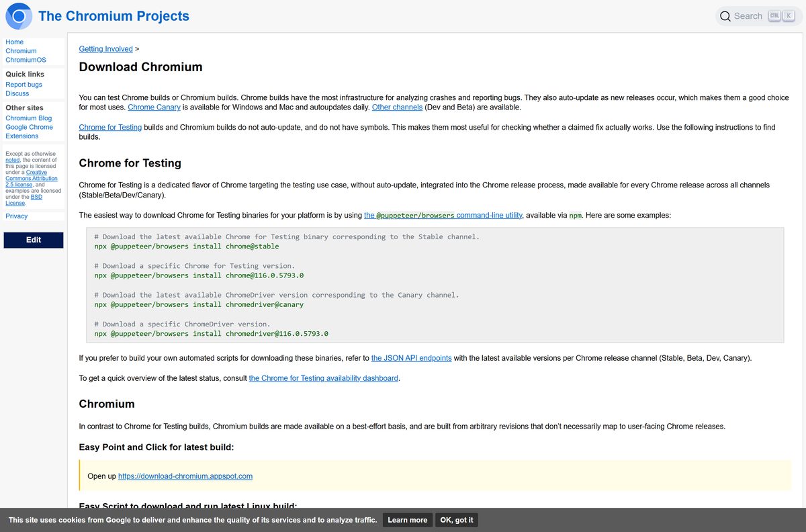806x532 pixels.
Task: Visit Google Chrome Extensions link
Action: pos(29,131)
